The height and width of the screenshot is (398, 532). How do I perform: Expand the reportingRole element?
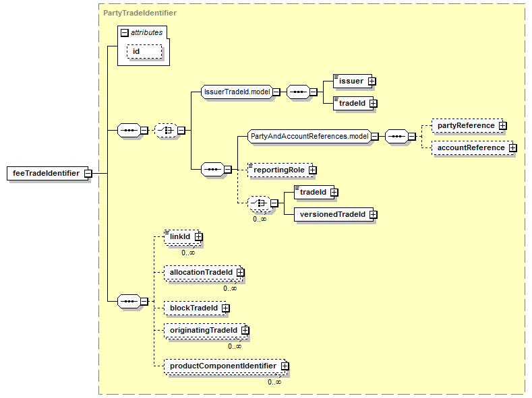312,170
